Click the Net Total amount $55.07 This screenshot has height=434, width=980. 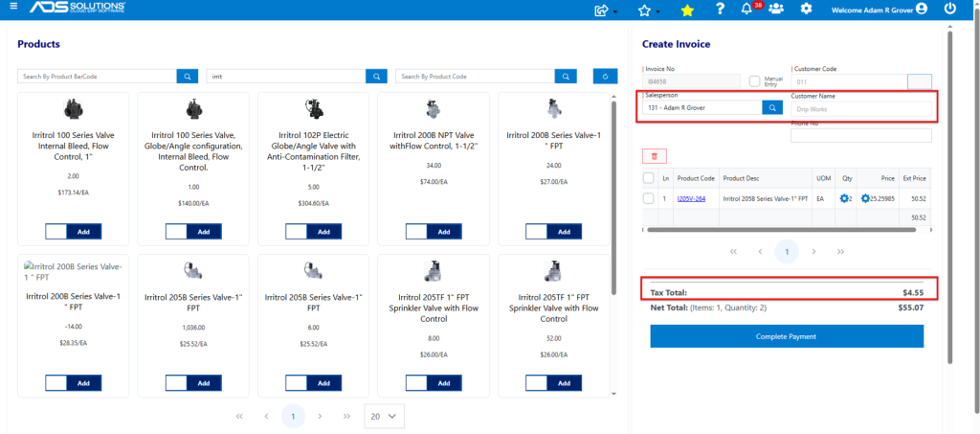(x=910, y=308)
